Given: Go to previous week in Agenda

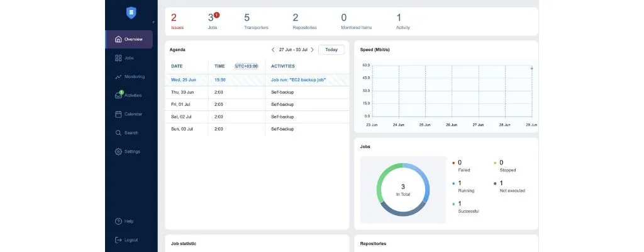Looking at the screenshot, I should coord(273,50).
